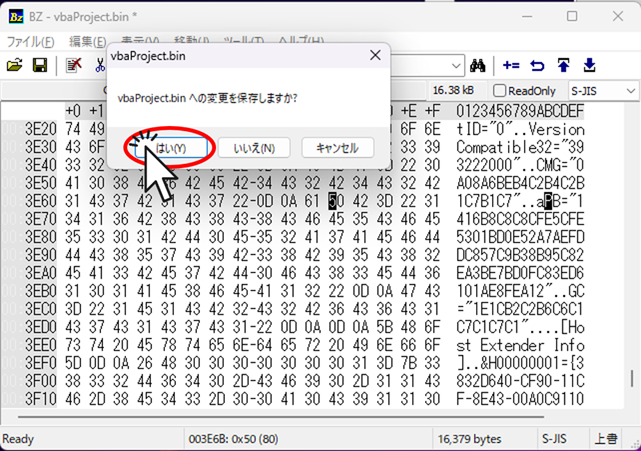Click the binoculars find icon
Viewport: 641px width, 451px height.
coord(478,65)
